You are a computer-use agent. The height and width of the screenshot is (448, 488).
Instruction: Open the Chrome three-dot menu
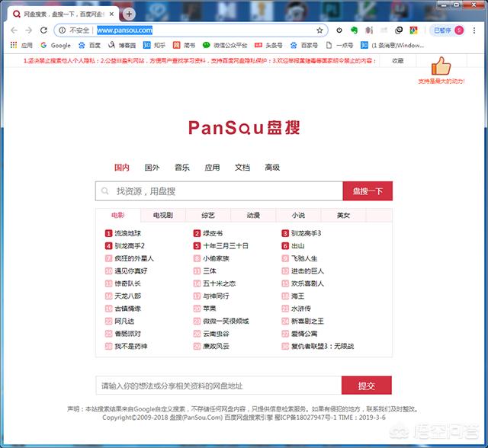(474, 30)
